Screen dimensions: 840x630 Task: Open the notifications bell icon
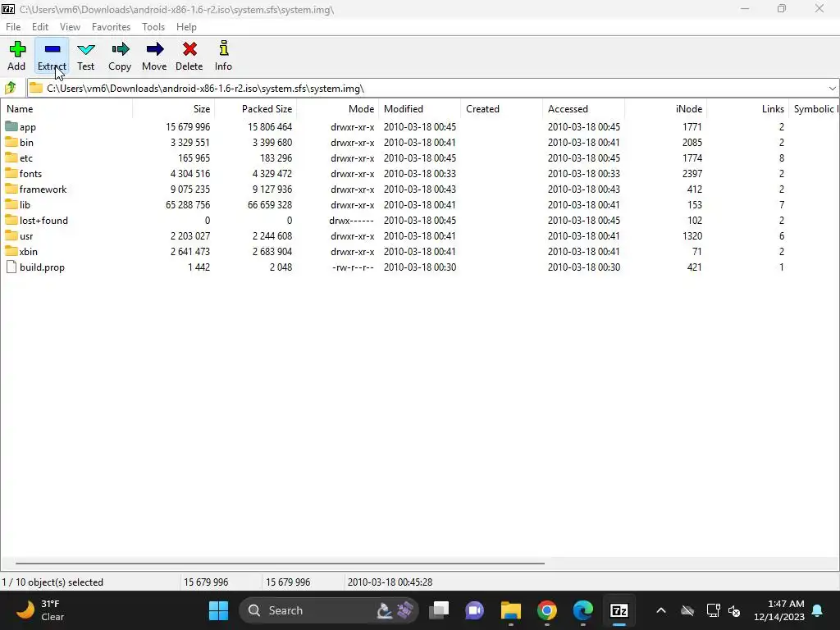coord(818,610)
